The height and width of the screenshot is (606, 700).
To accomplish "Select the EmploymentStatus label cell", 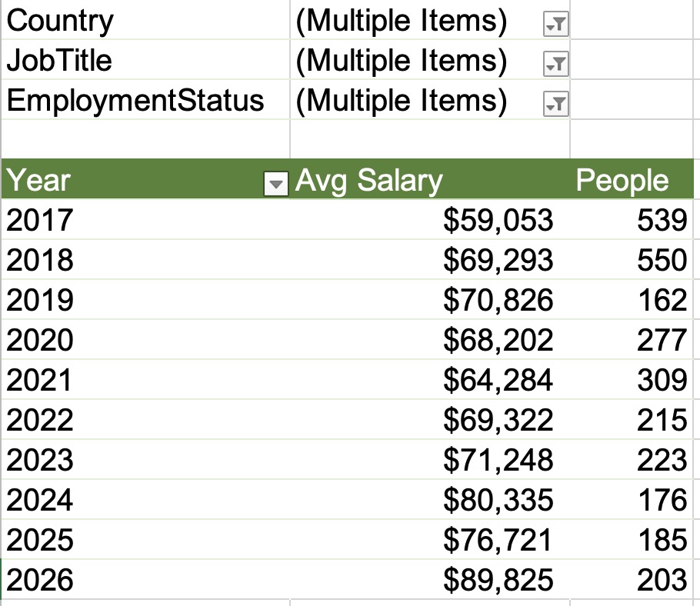I will pyautogui.click(x=135, y=101).
